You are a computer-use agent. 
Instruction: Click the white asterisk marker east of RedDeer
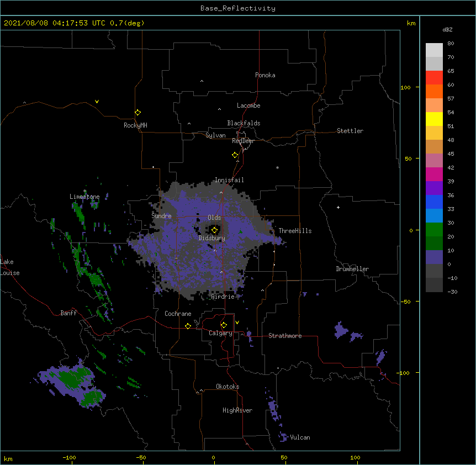pyautogui.click(x=277, y=167)
